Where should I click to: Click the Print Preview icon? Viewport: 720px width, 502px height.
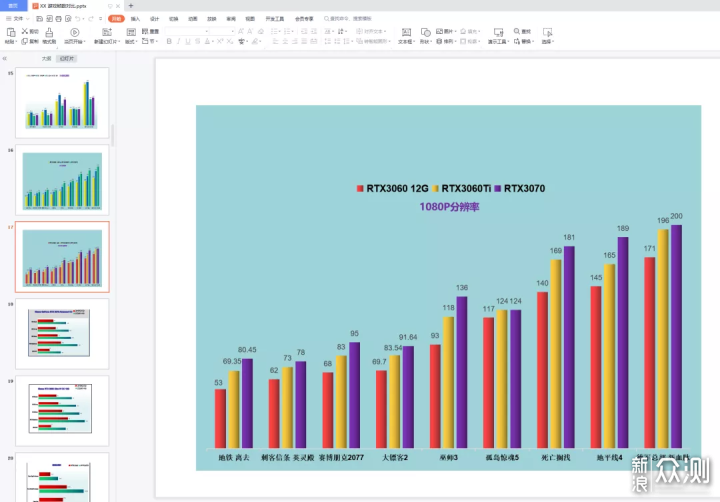click(68, 19)
